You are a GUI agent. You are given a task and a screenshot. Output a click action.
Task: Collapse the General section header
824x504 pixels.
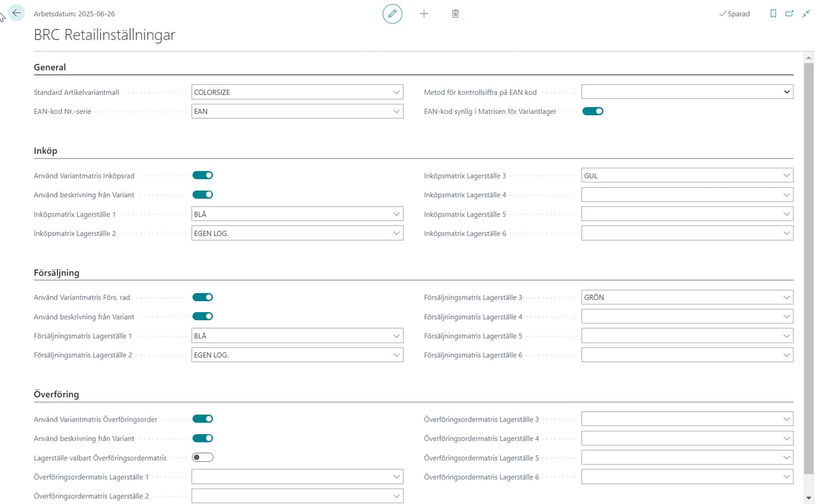pos(50,67)
